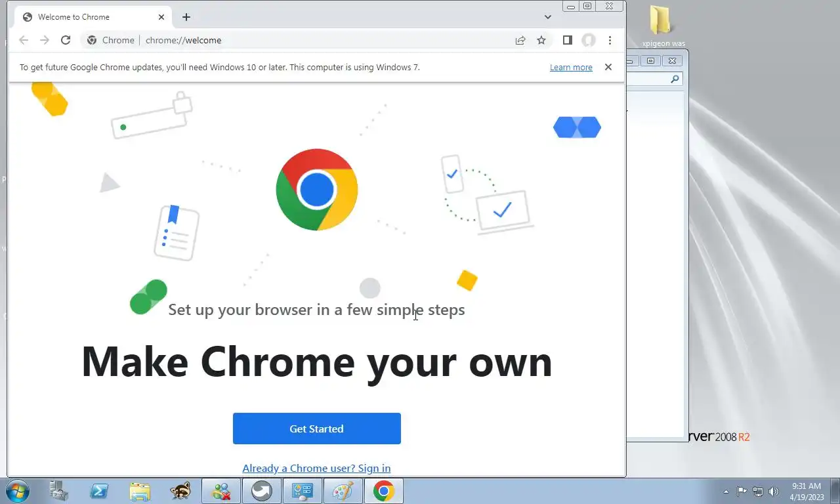Click the Chrome window title bar Restore button

[587, 6]
